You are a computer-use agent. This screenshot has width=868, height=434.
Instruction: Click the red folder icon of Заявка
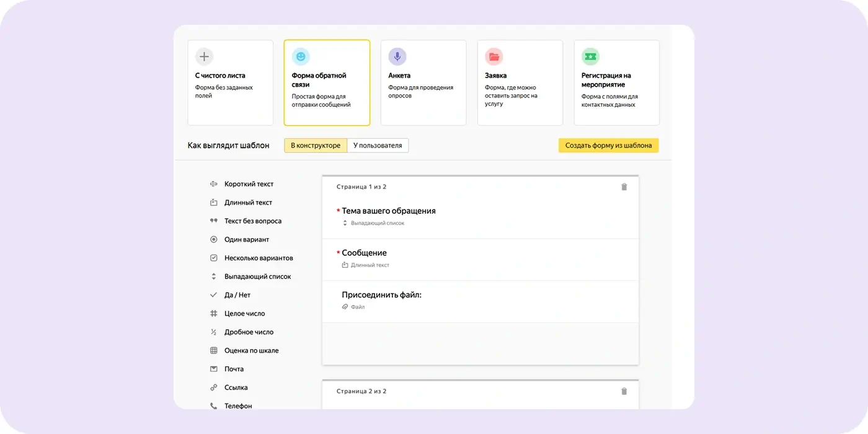point(494,57)
